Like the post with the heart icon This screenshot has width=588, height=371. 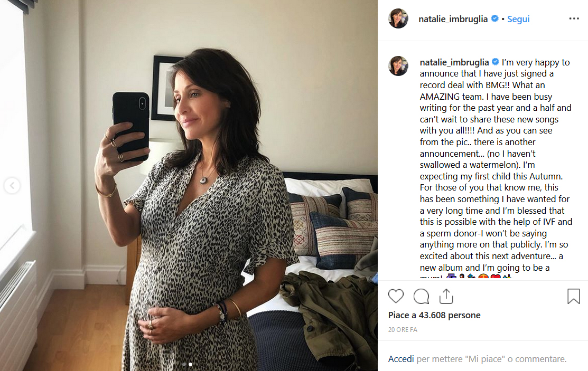tap(396, 296)
